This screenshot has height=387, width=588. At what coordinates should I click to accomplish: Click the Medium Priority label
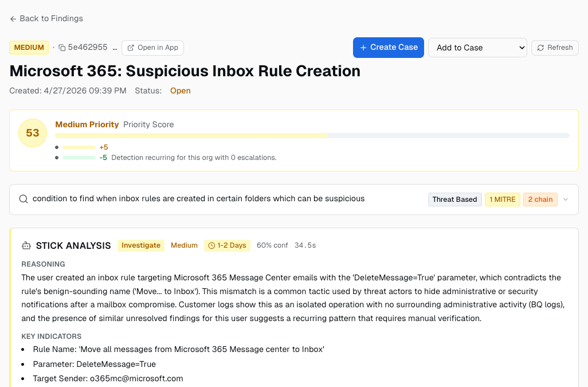pos(87,124)
